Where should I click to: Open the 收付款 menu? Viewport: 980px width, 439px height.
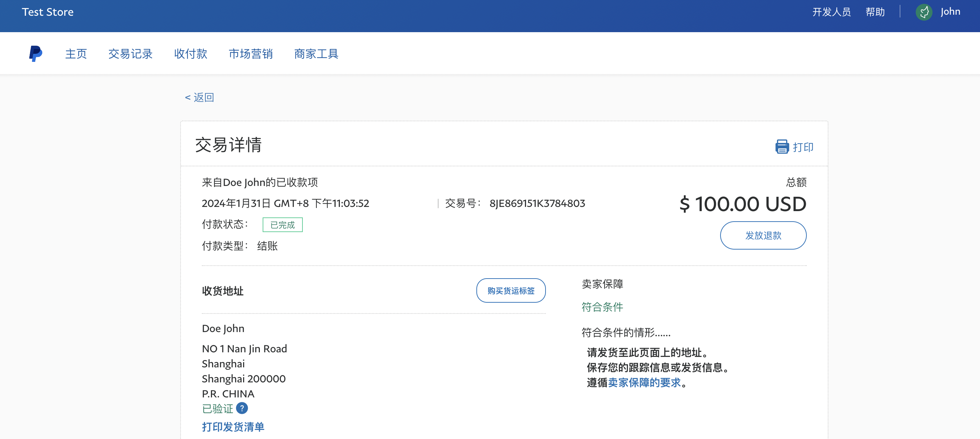[x=191, y=54]
